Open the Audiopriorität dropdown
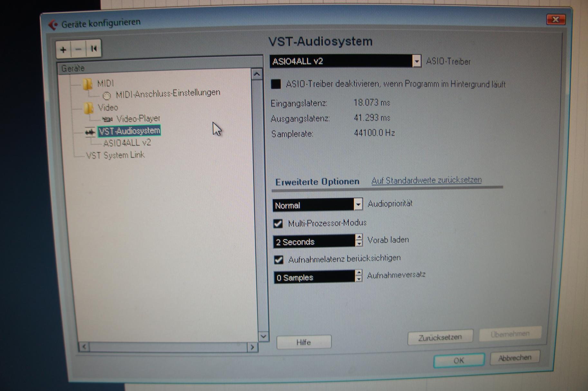 click(358, 204)
